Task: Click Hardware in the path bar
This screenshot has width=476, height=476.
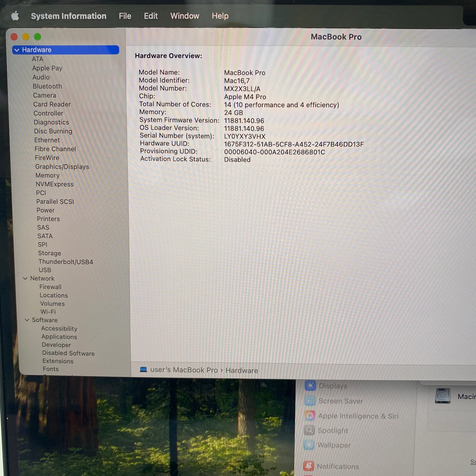Action: pyautogui.click(x=242, y=371)
